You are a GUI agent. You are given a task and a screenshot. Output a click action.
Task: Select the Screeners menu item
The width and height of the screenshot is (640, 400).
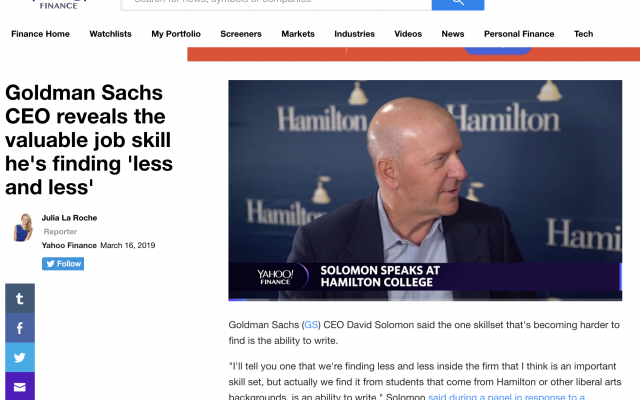240,34
